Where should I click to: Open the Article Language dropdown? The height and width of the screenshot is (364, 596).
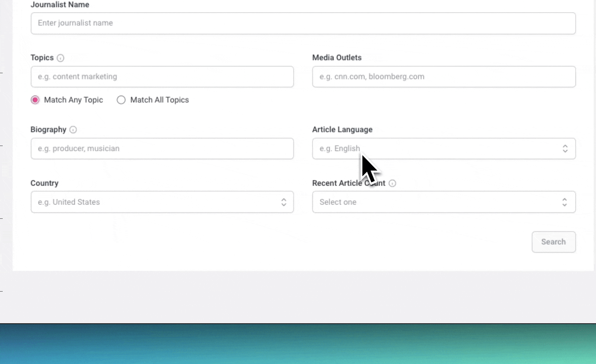point(438,149)
